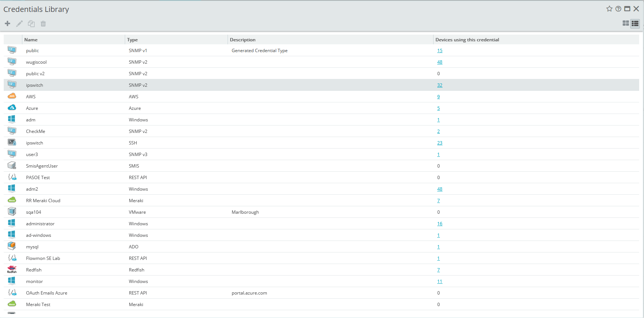This screenshot has height=318, width=644.
Task: Select the OAuth Emails Azure name
Action: (x=47, y=293)
